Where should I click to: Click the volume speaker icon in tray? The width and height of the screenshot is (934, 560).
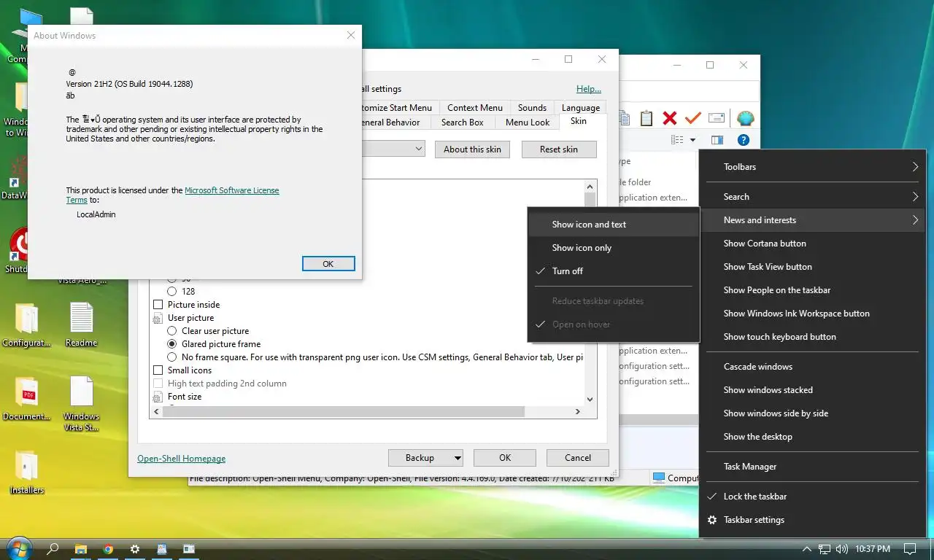(841, 549)
